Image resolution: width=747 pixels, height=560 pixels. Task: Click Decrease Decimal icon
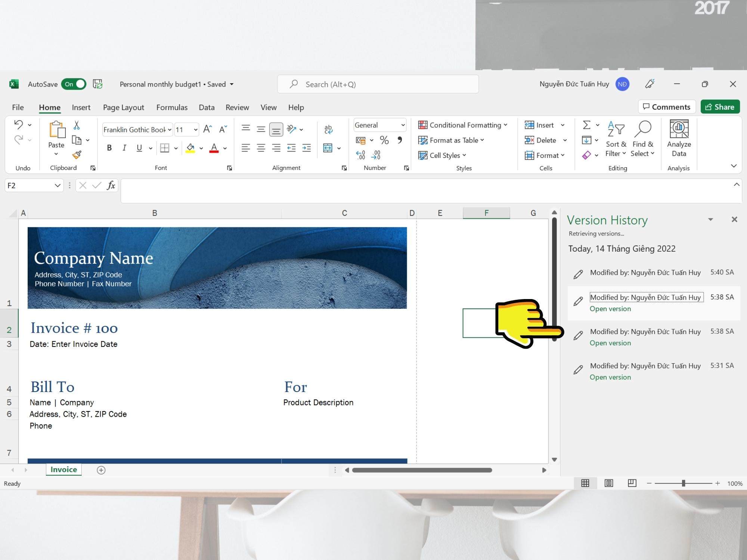(x=376, y=155)
